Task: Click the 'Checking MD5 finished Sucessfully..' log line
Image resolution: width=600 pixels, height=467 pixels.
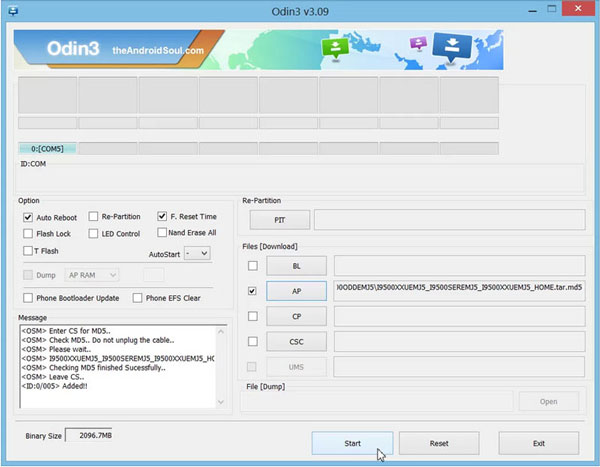Action: coord(94,367)
